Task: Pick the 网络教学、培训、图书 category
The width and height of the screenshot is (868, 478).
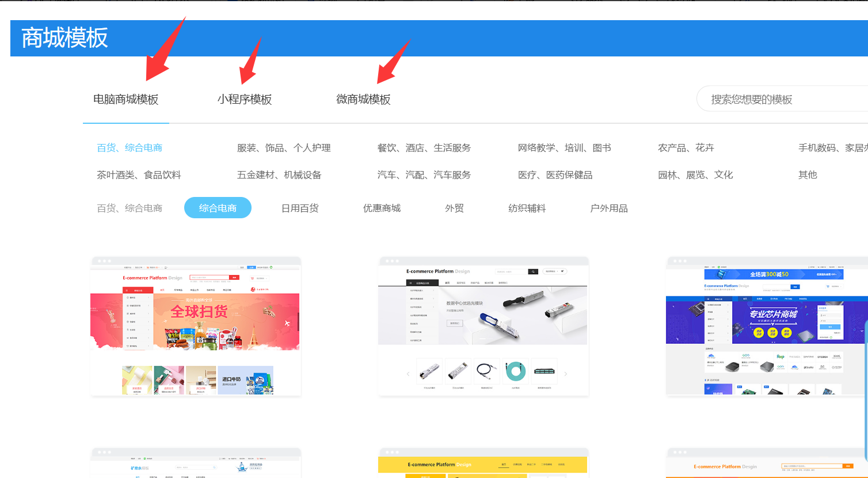Action: (564, 148)
